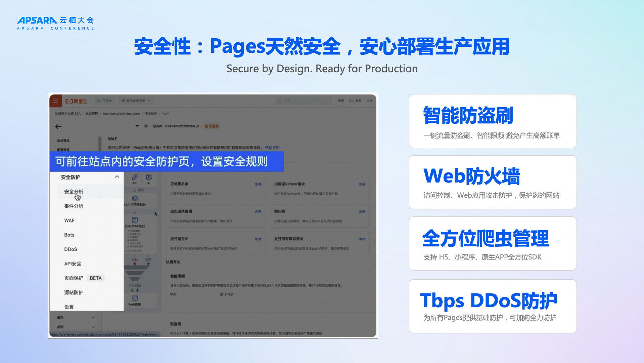Viewport: 644px width, 363px height.
Task: Click the Apsara 云栖大会 conference logo
Action: [55, 23]
